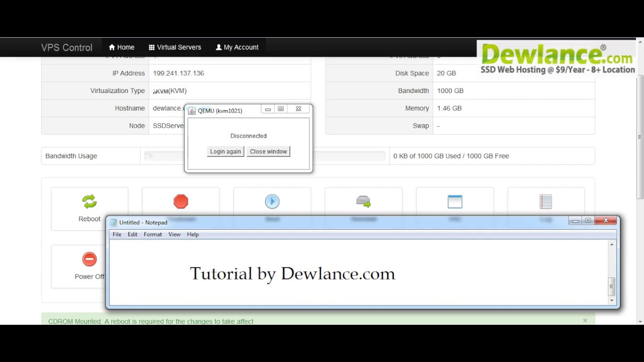This screenshot has width=644, height=362.
Task: Click the Log list icon
Action: pyautogui.click(x=546, y=202)
